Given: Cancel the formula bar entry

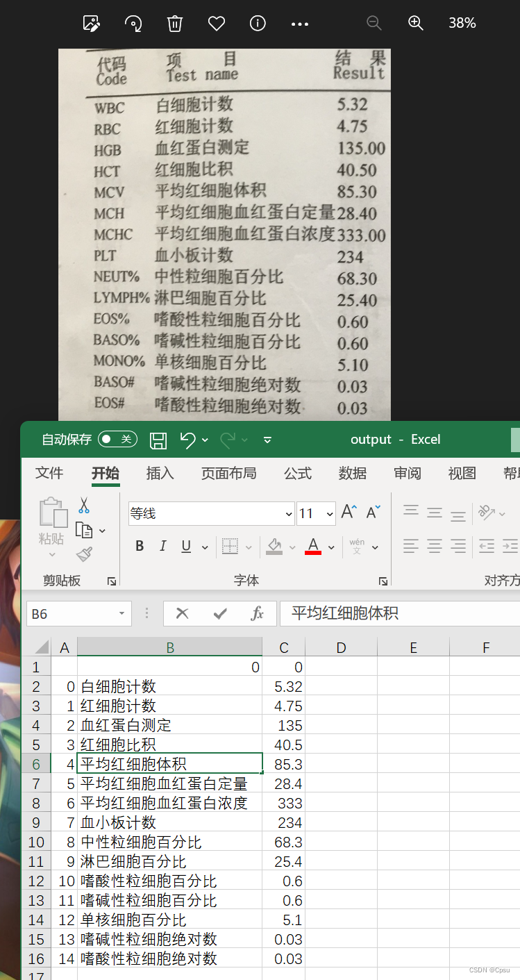Looking at the screenshot, I should coord(183,614).
